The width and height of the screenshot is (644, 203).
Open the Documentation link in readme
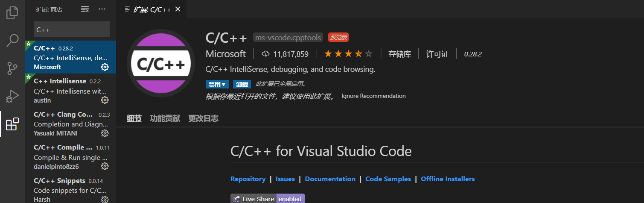point(330,179)
